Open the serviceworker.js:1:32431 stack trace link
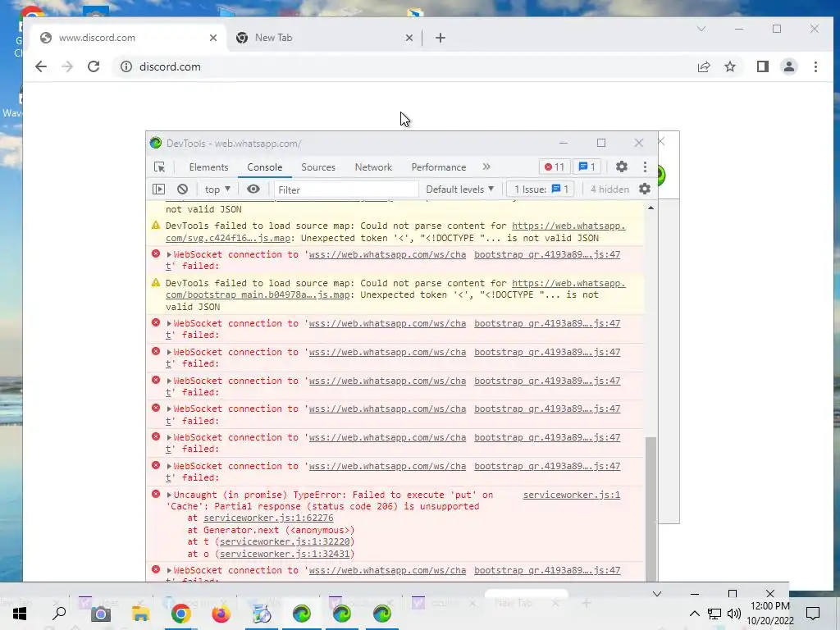 [x=285, y=554]
